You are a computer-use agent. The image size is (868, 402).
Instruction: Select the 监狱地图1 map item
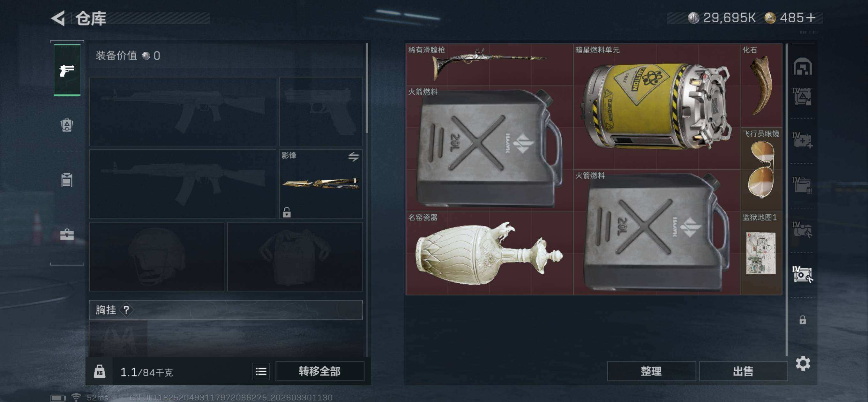761,253
